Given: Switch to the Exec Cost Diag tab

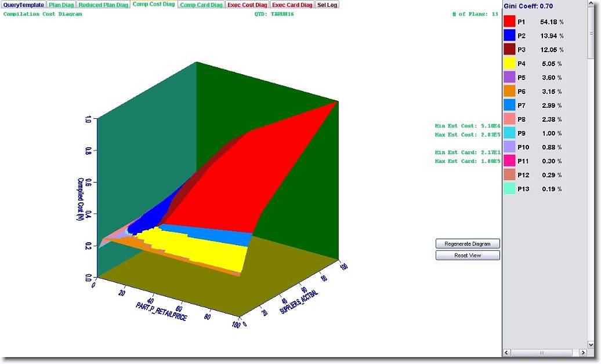Looking at the screenshot, I should 247,5.
